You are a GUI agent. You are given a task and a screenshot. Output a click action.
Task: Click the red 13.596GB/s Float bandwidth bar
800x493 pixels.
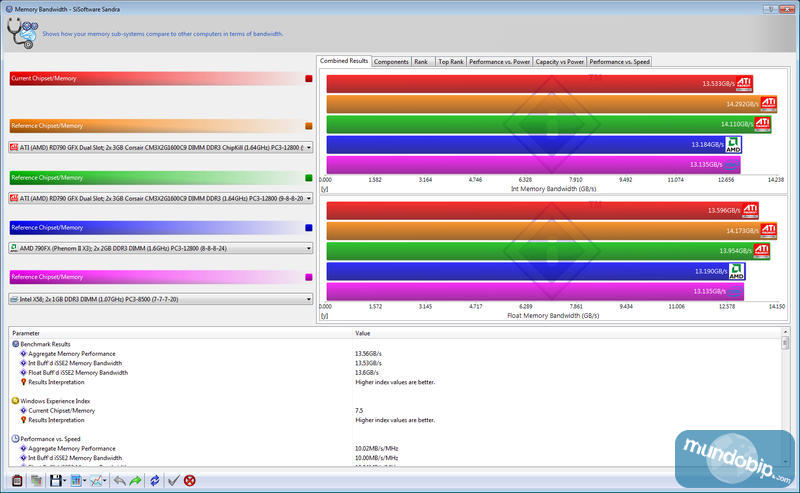coord(543,210)
